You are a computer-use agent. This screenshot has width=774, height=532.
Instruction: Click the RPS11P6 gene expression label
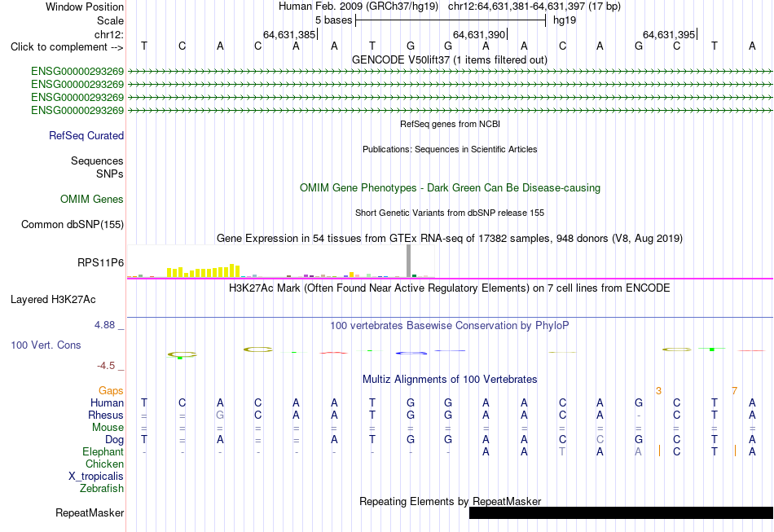101,262
